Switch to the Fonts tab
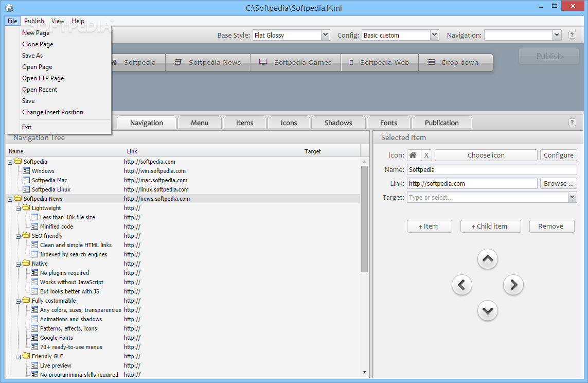This screenshot has width=588, height=383. tap(388, 123)
